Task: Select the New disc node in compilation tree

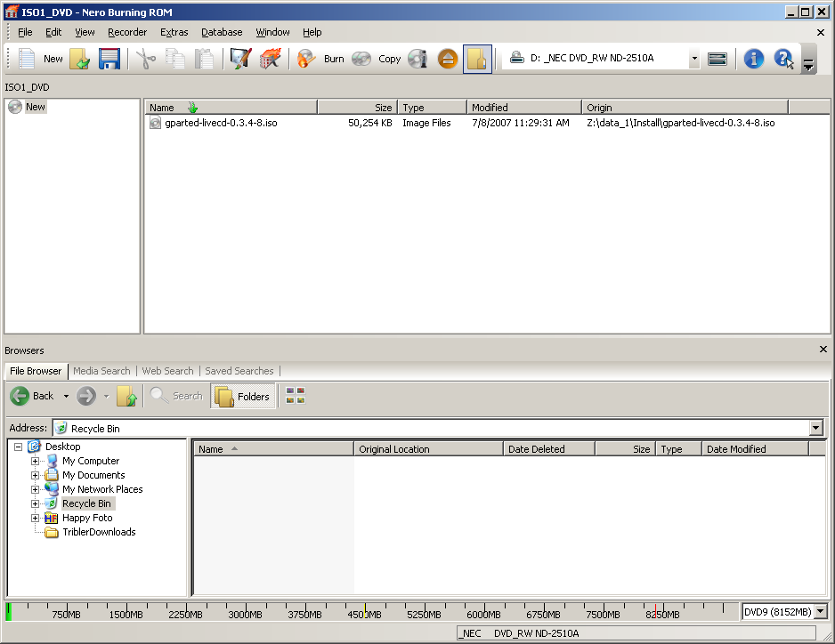Action: coord(35,107)
